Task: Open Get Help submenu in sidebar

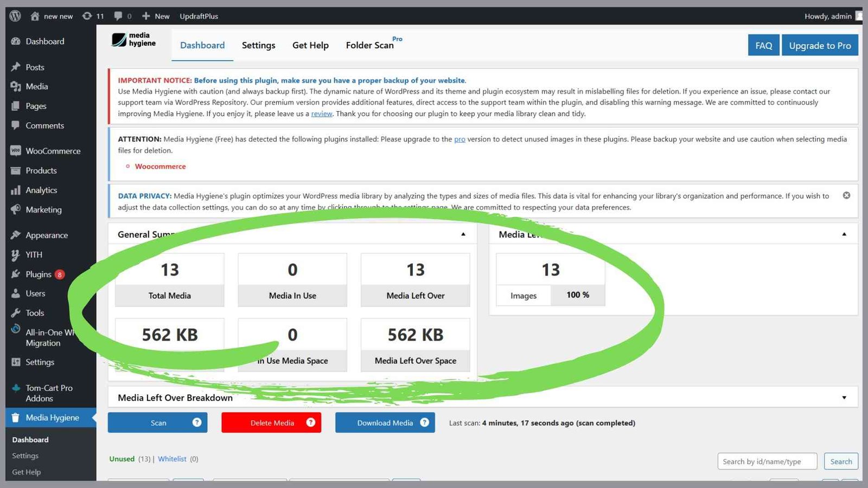Action: [x=26, y=472]
